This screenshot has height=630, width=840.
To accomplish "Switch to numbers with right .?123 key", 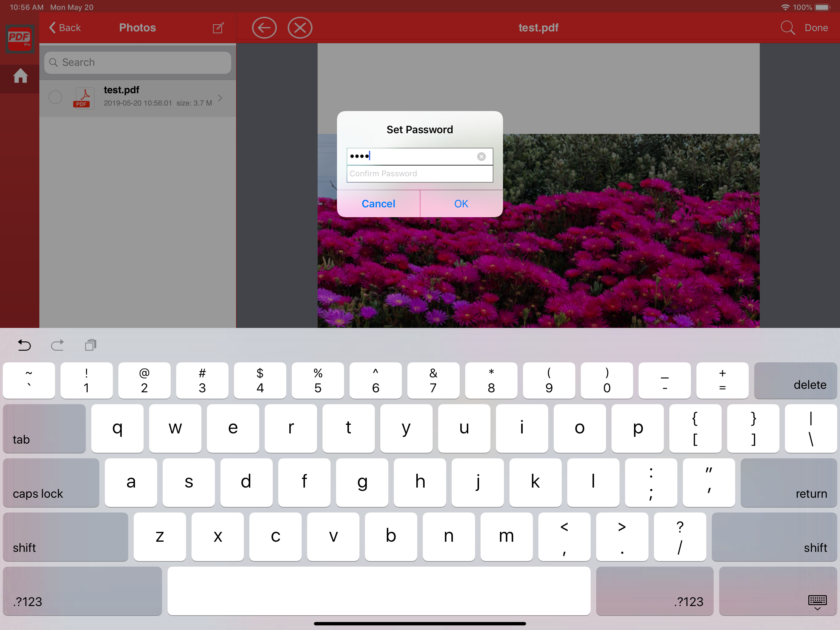I will pyautogui.click(x=655, y=591).
